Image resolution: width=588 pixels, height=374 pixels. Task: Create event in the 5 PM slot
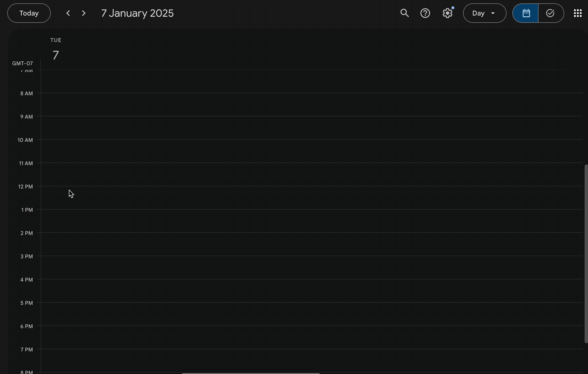[x=311, y=314]
